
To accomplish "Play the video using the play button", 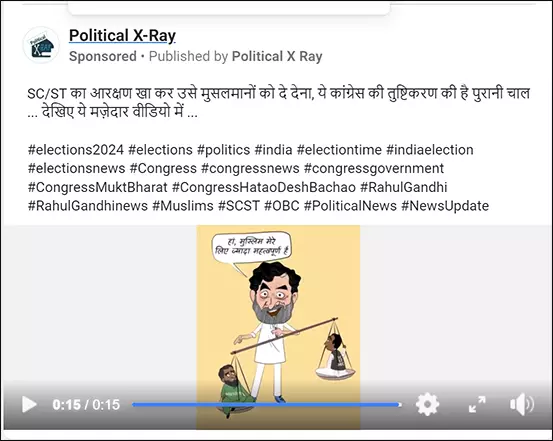I will coord(29,404).
